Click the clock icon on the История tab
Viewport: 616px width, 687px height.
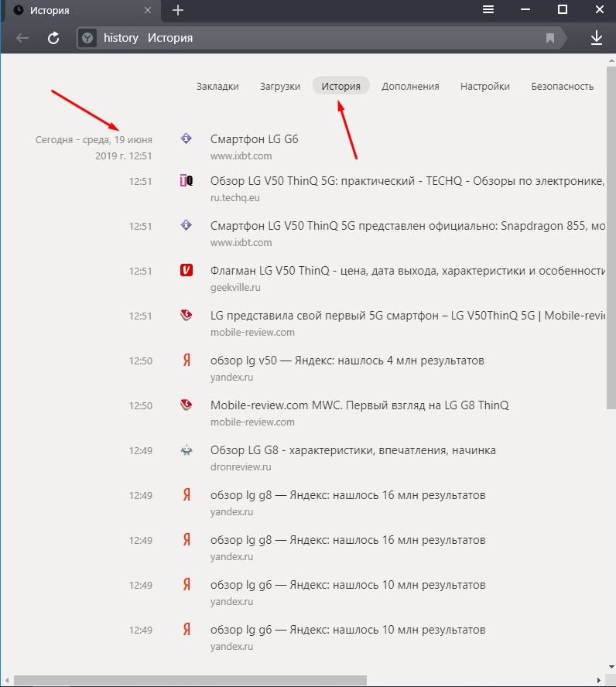coord(19,10)
